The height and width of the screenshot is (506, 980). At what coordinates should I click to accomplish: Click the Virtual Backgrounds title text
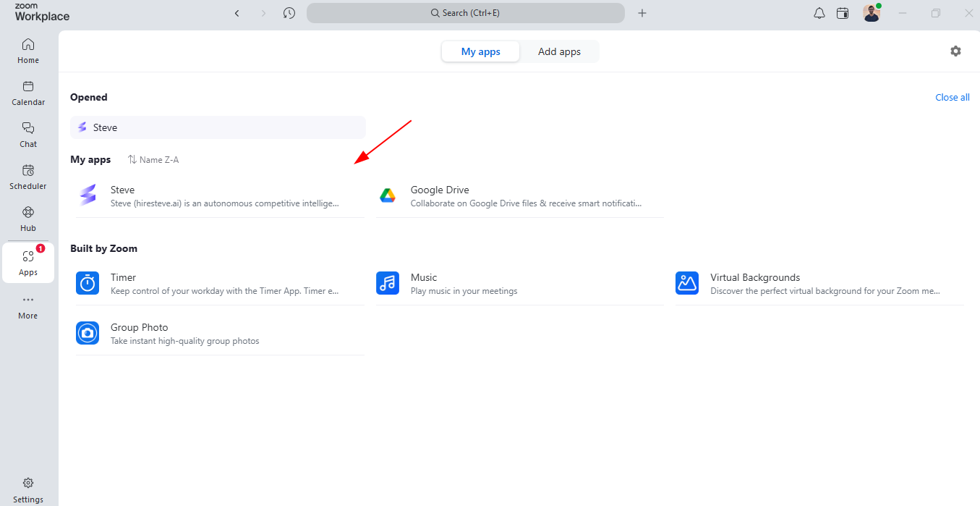point(755,278)
